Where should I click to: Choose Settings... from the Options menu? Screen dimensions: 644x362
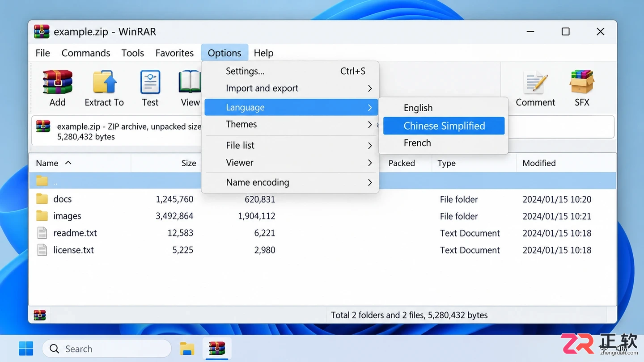pos(290,71)
